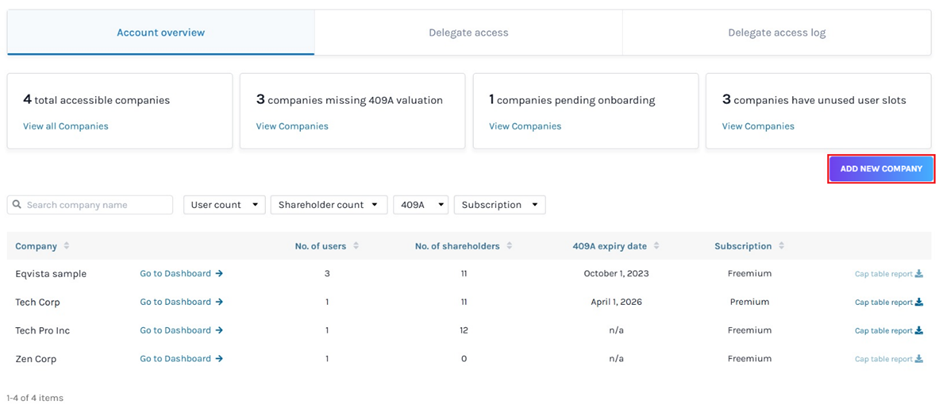The height and width of the screenshot is (405, 939).
Task: Sort by Company column arrows
Action: [67, 246]
